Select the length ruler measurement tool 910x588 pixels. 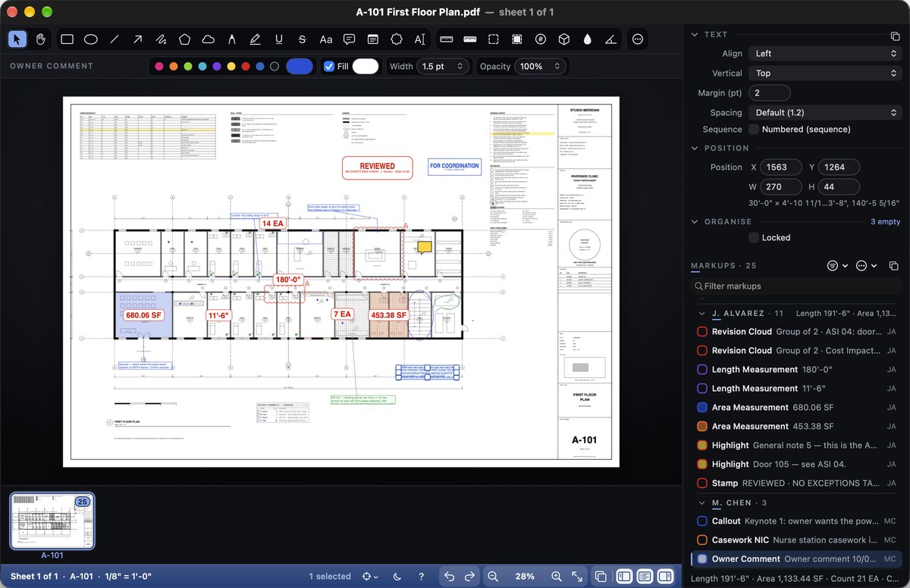pyautogui.click(x=446, y=39)
